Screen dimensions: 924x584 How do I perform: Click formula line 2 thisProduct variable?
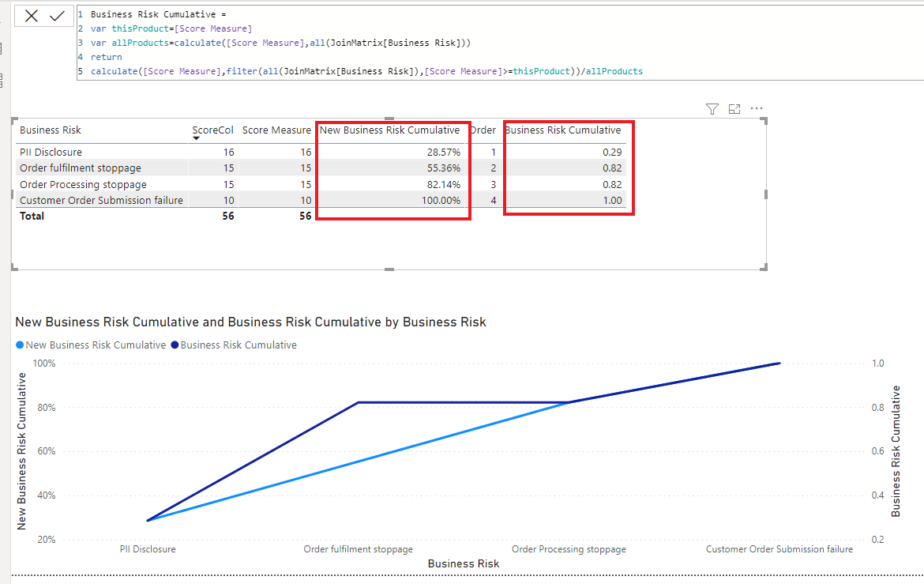click(141, 28)
